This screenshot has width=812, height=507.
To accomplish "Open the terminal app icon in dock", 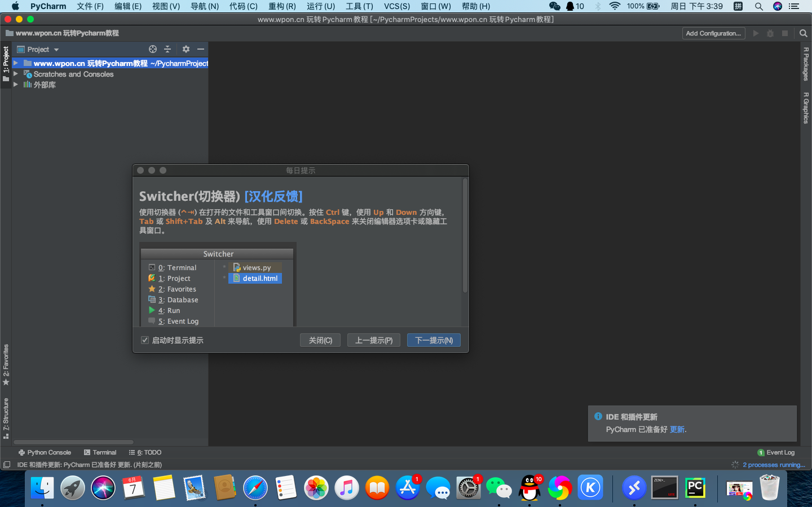I will (665, 488).
